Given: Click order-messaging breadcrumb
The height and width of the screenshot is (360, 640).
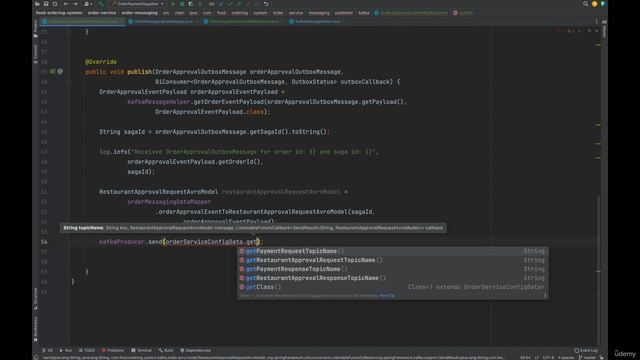Looking at the screenshot, I should 140,13.
